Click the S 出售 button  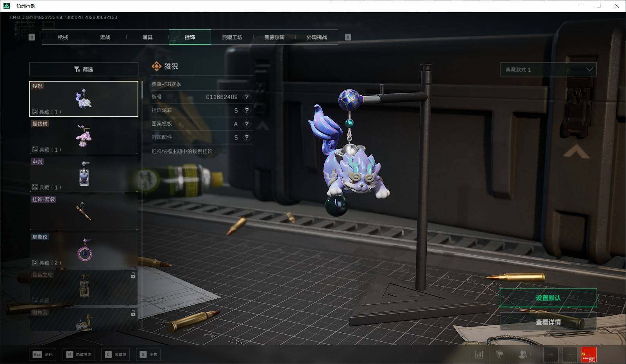[x=149, y=354]
